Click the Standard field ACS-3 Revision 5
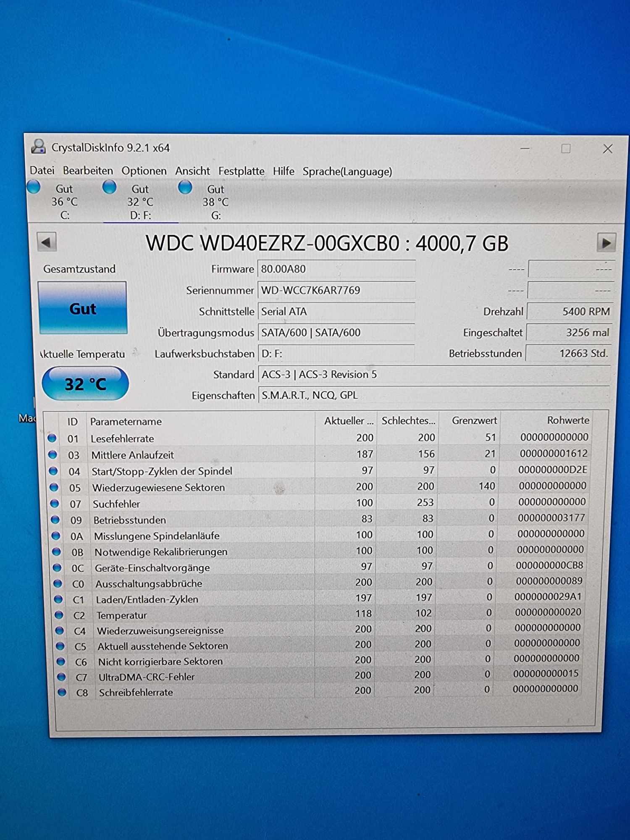The width and height of the screenshot is (630, 840). pyautogui.click(x=435, y=375)
